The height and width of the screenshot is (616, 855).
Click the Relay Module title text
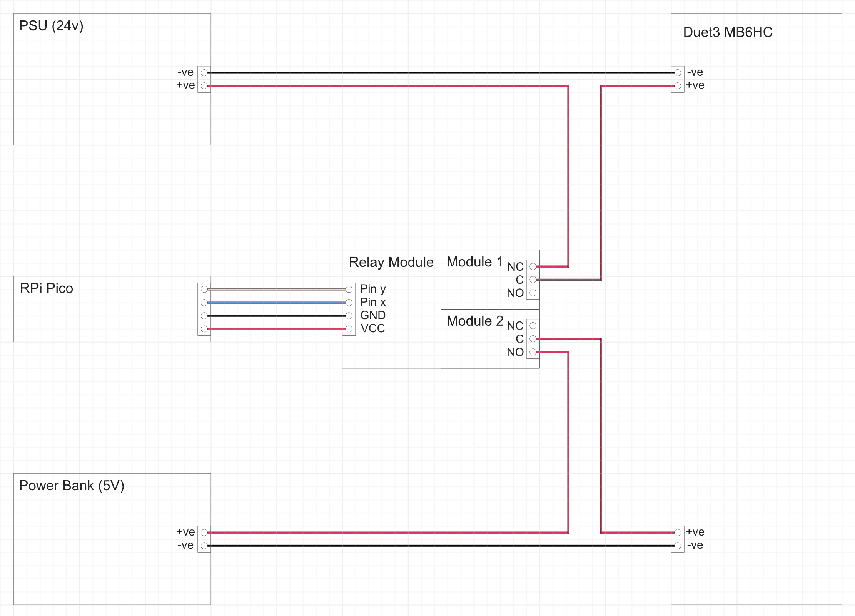click(391, 262)
